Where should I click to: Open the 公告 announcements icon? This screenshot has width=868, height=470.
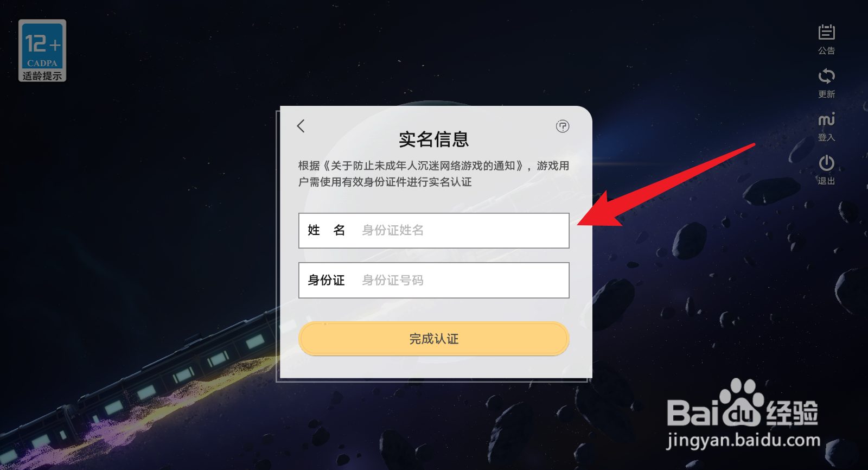[826, 33]
